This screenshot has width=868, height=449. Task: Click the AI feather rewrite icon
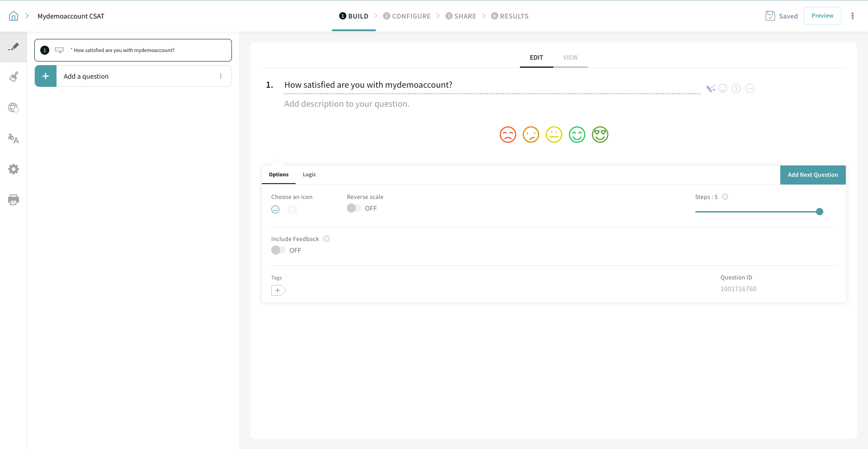click(x=711, y=89)
